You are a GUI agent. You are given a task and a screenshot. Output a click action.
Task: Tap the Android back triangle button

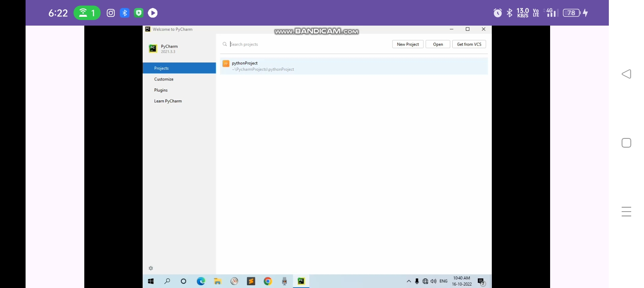pos(626,74)
